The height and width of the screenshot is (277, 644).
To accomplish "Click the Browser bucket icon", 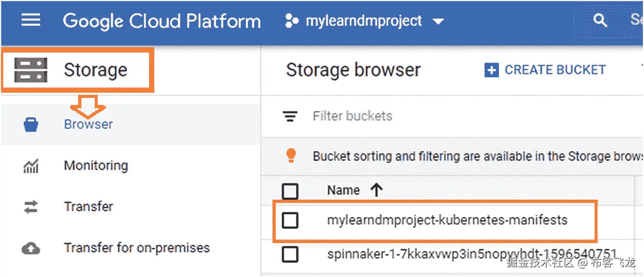I will click(31, 124).
